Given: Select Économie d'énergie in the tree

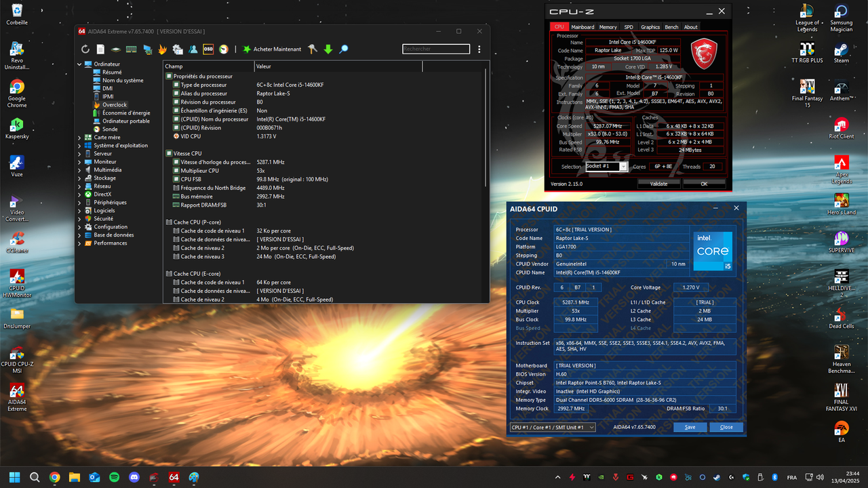Looking at the screenshot, I should [126, 113].
